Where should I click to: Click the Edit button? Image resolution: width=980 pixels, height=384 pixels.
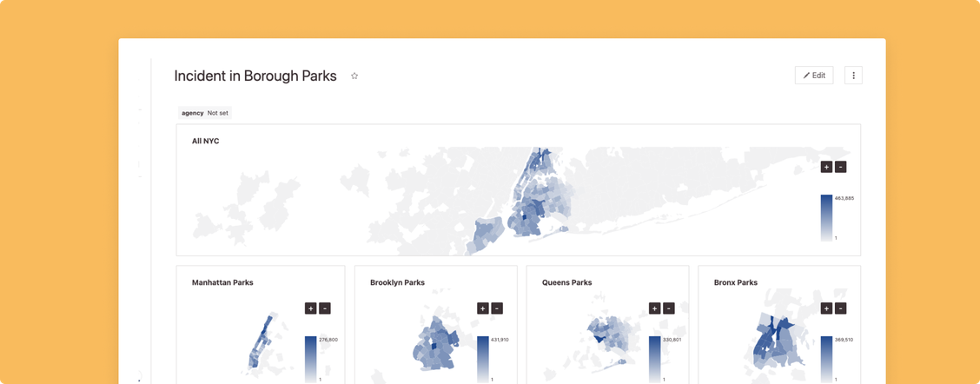coord(814,76)
